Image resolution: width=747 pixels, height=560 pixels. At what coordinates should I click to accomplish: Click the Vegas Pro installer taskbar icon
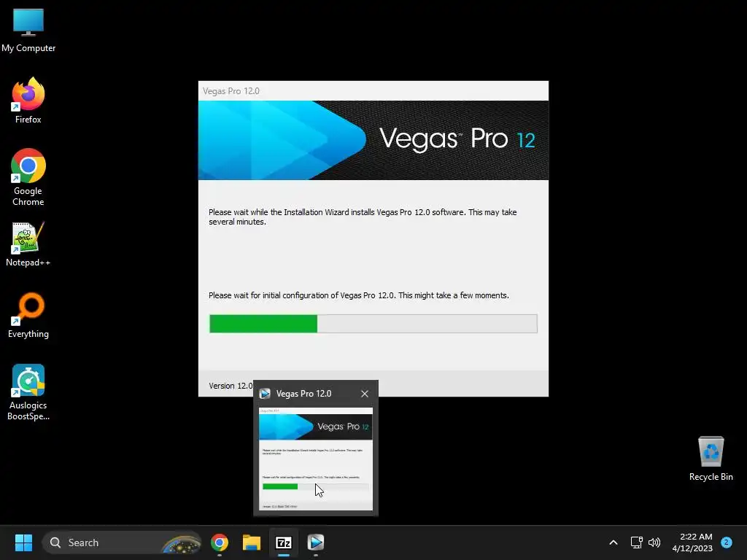tap(315, 542)
